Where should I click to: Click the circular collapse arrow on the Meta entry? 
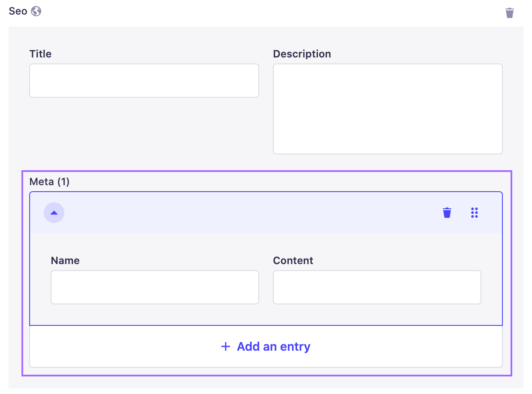pos(54,212)
